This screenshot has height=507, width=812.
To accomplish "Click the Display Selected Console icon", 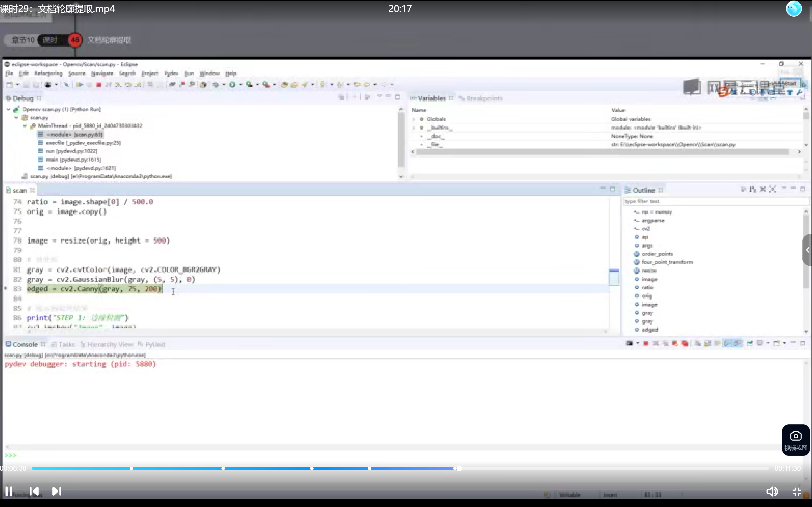I will coord(760,343).
